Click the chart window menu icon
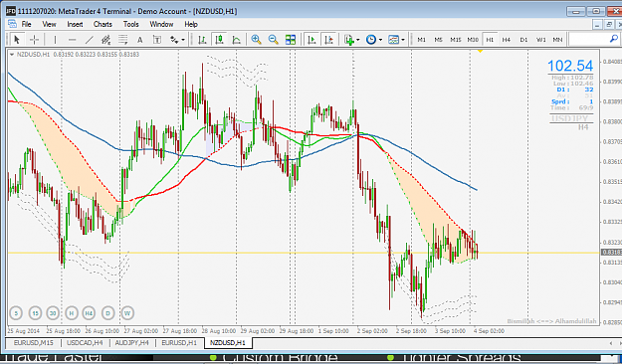Screen dimensions: 622x364 (x=12, y=24)
